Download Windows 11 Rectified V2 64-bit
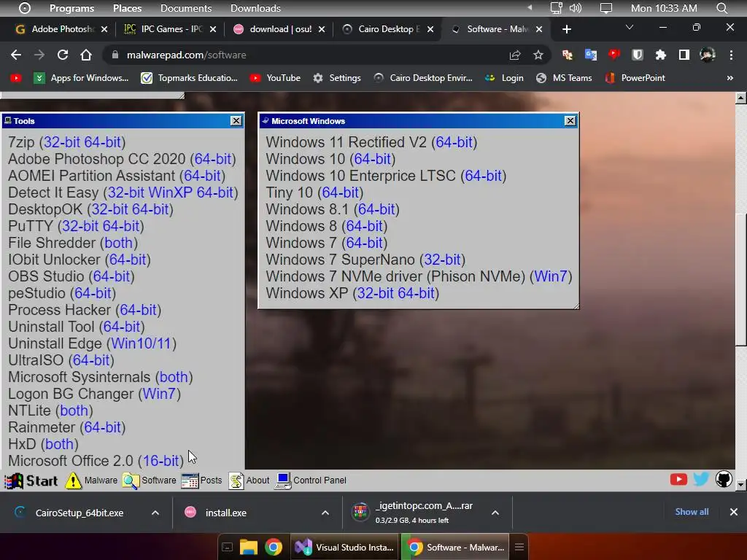The image size is (747, 560). click(x=454, y=142)
